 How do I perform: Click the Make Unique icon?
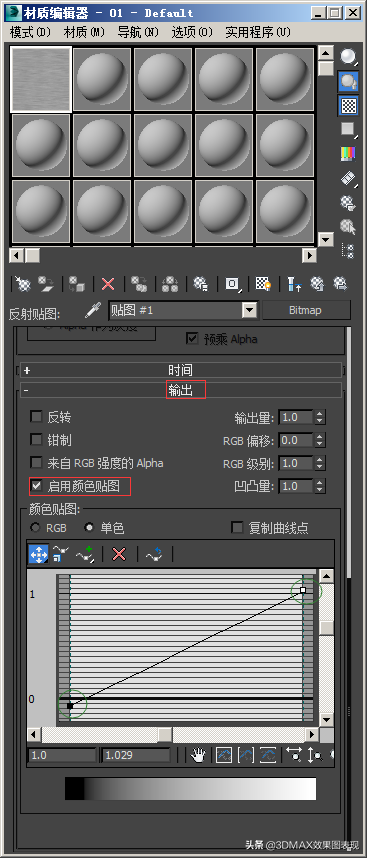tap(170, 283)
